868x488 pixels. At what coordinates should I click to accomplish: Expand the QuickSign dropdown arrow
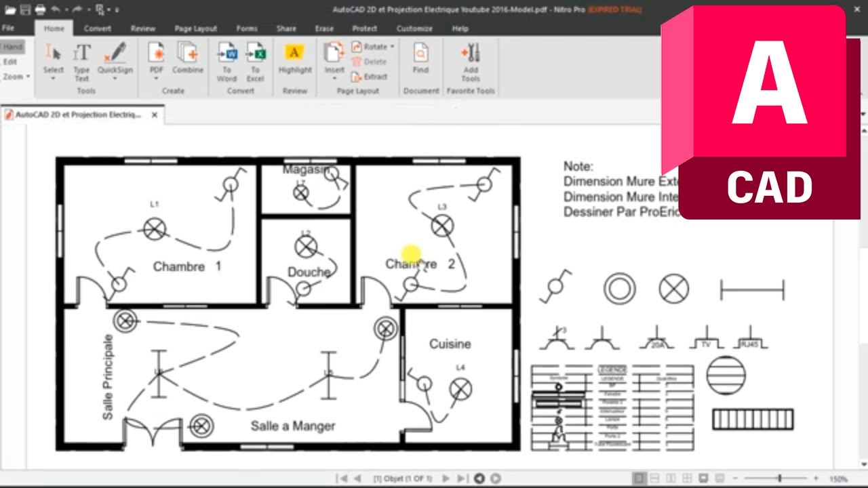click(x=115, y=79)
